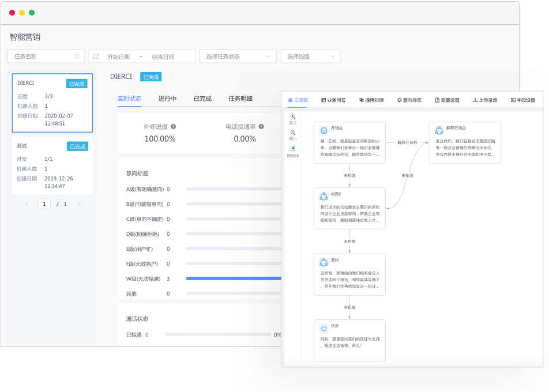Click the 外呼进度 value 100.00%
549x392 pixels.
click(x=160, y=139)
